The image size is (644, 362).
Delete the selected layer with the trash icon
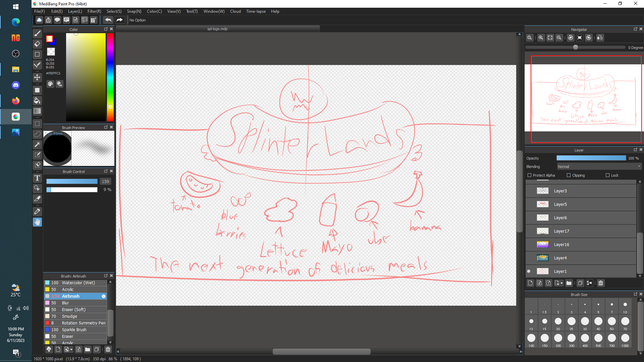[601, 283]
